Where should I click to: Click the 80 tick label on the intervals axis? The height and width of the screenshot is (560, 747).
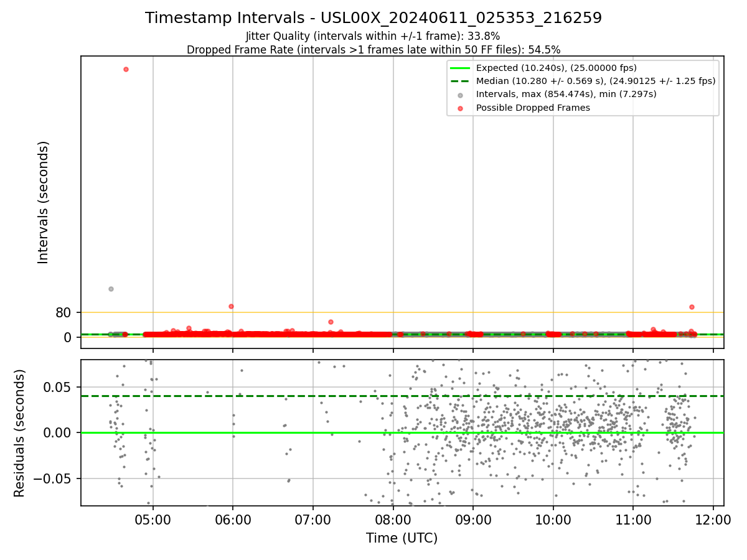[63, 312]
